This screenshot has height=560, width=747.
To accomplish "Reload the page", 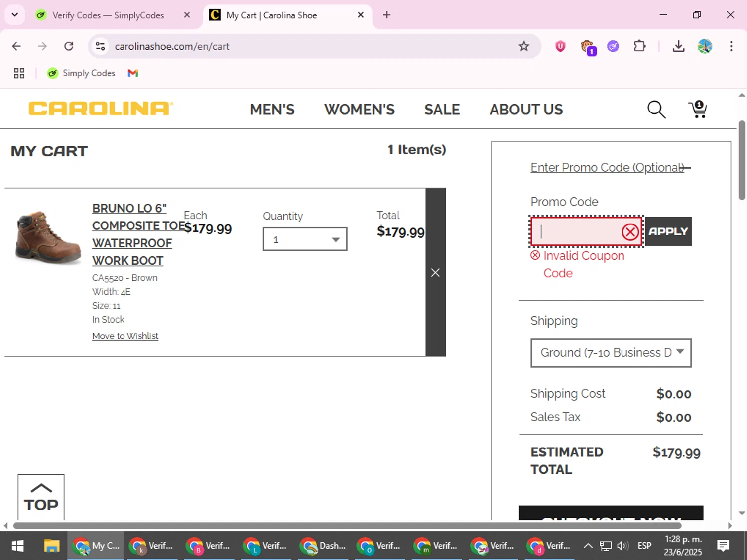I will coord(69,46).
